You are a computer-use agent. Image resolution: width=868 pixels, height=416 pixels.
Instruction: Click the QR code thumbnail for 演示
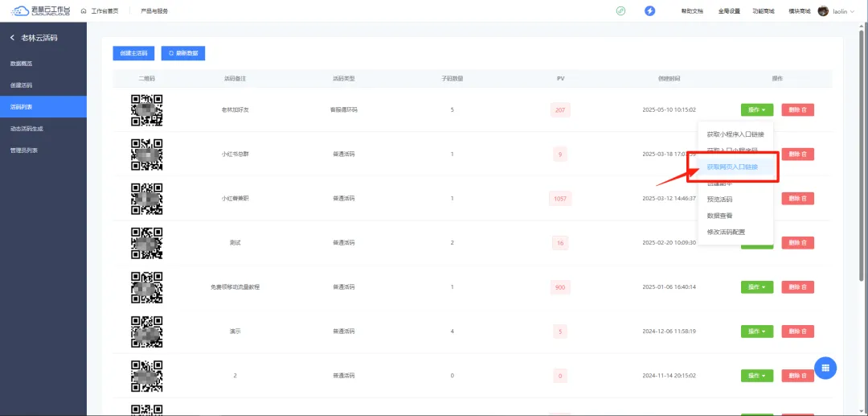(147, 332)
